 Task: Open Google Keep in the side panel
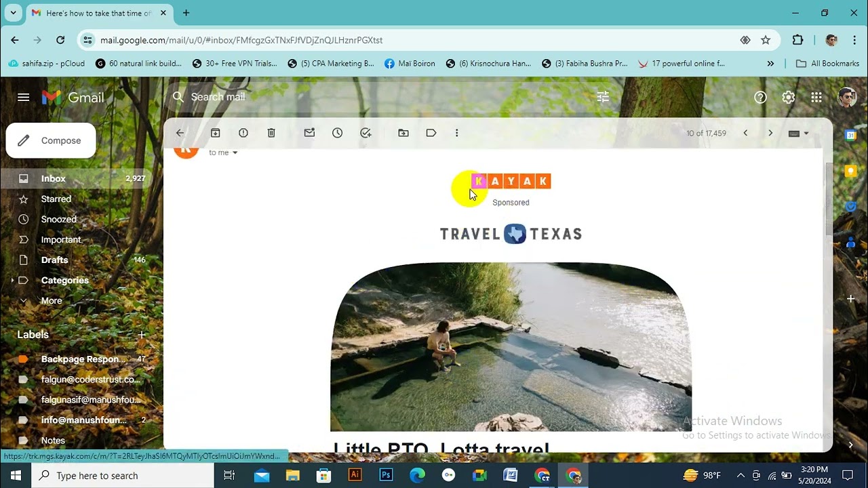tap(850, 171)
